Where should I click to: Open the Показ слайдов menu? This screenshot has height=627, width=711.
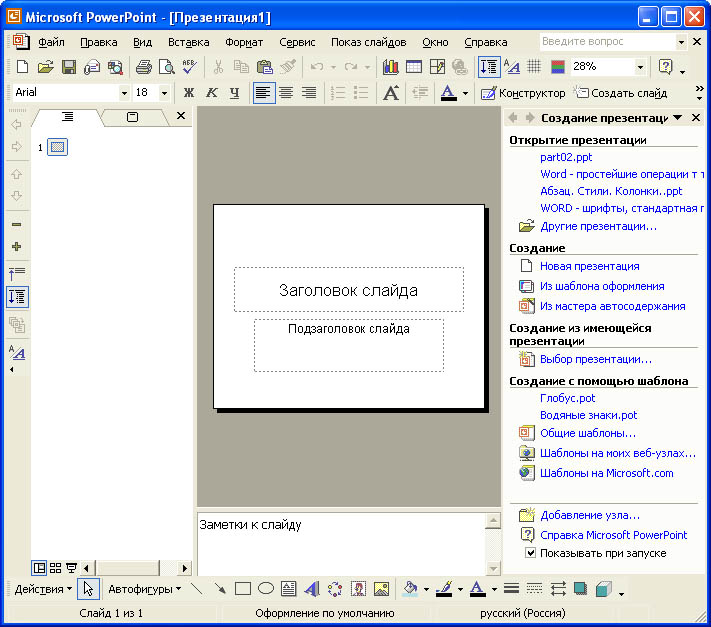pos(368,42)
